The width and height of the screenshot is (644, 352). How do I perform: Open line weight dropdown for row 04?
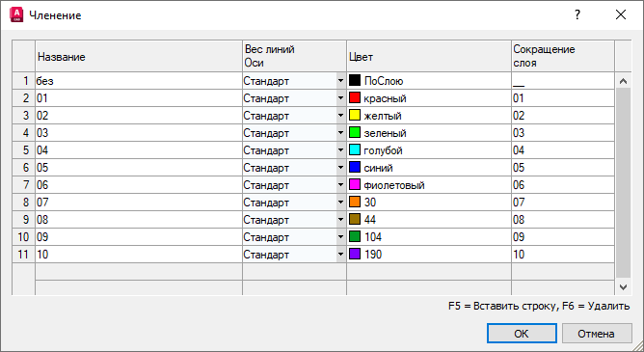click(340, 150)
